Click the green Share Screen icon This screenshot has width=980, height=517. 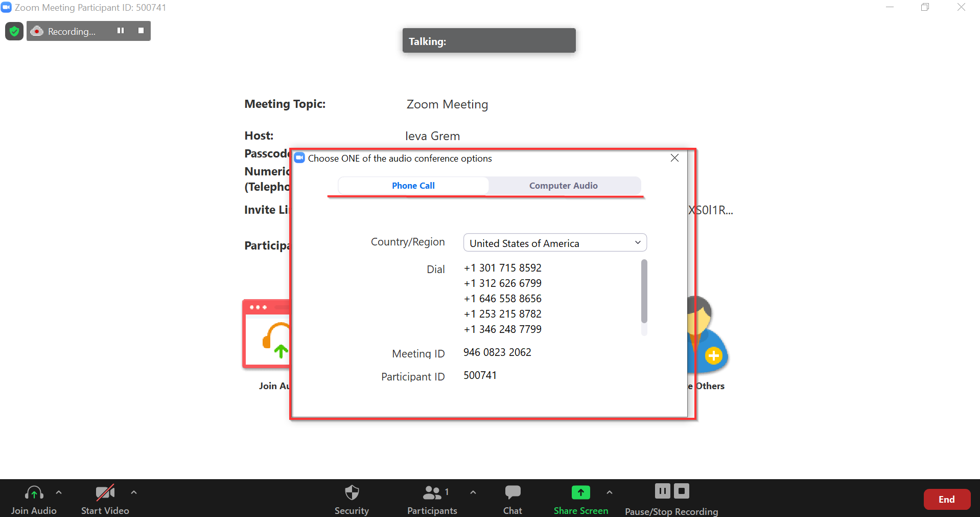tap(580, 493)
